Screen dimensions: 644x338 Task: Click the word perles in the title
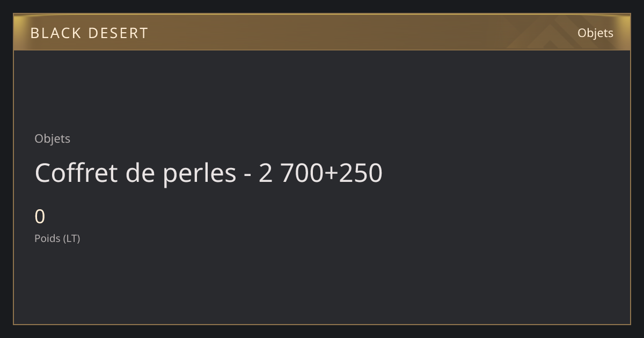(x=200, y=174)
